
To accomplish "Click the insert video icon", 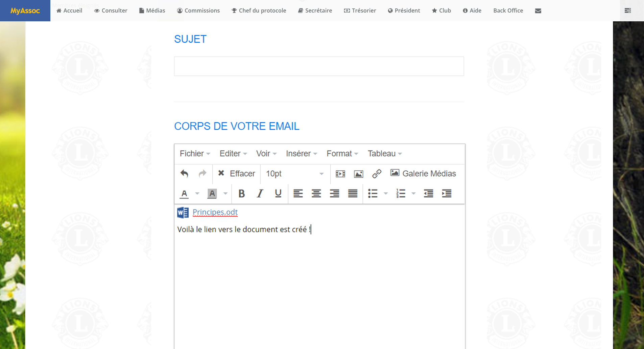I will [x=340, y=174].
